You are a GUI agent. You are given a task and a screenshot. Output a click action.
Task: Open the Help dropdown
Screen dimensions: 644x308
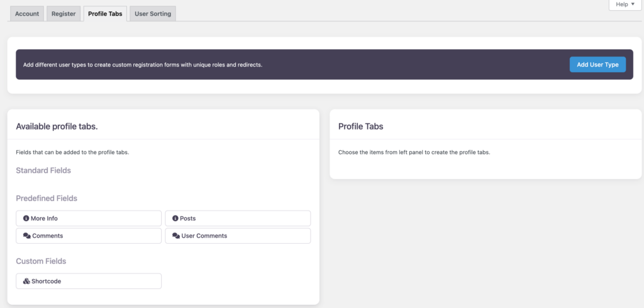pyautogui.click(x=625, y=4)
